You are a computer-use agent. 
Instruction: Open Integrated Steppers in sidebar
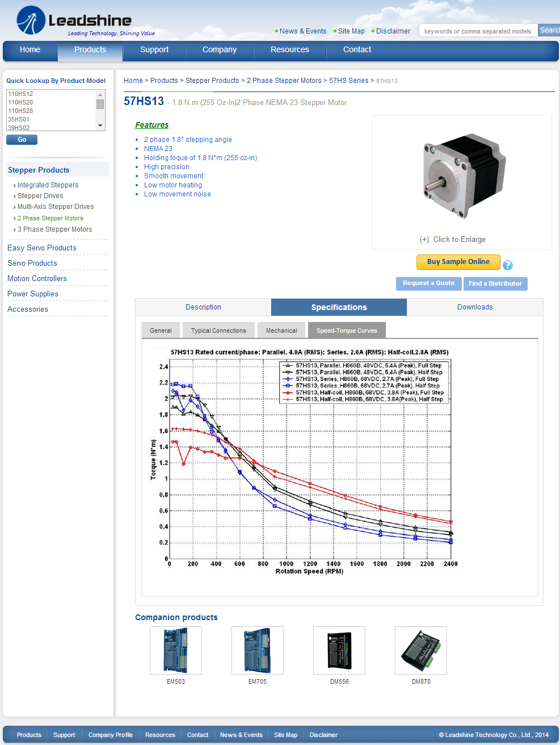pyautogui.click(x=48, y=185)
